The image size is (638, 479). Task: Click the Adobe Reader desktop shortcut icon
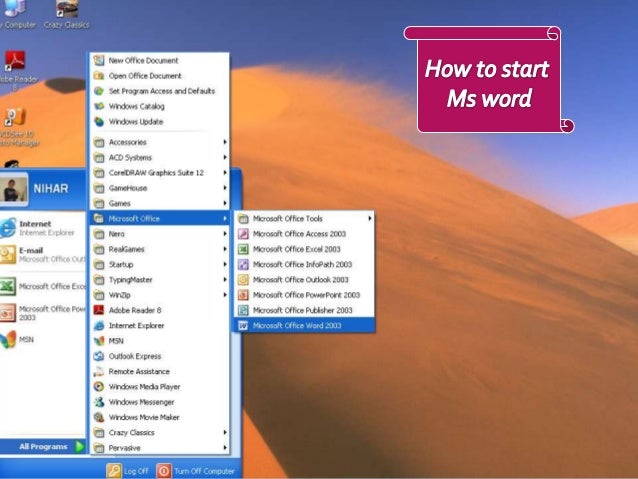tap(15, 61)
